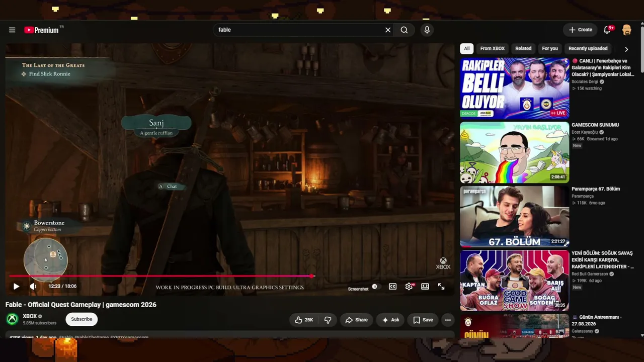Visit the Dost Kayaoğlu channel
Image resolution: width=644 pixels, height=362 pixels.
click(x=585, y=132)
